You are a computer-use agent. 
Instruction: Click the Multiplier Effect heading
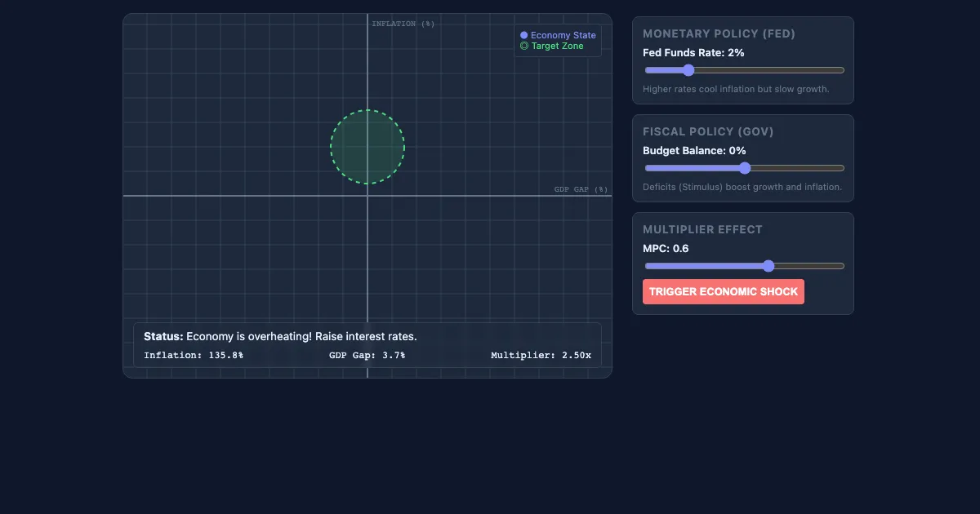point(702,230)
